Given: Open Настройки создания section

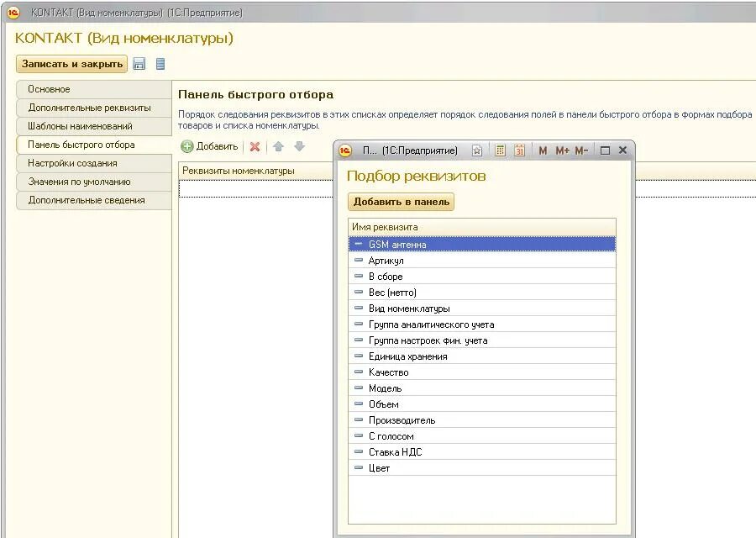Looking at the screenshot, I should tap(93, 163).
